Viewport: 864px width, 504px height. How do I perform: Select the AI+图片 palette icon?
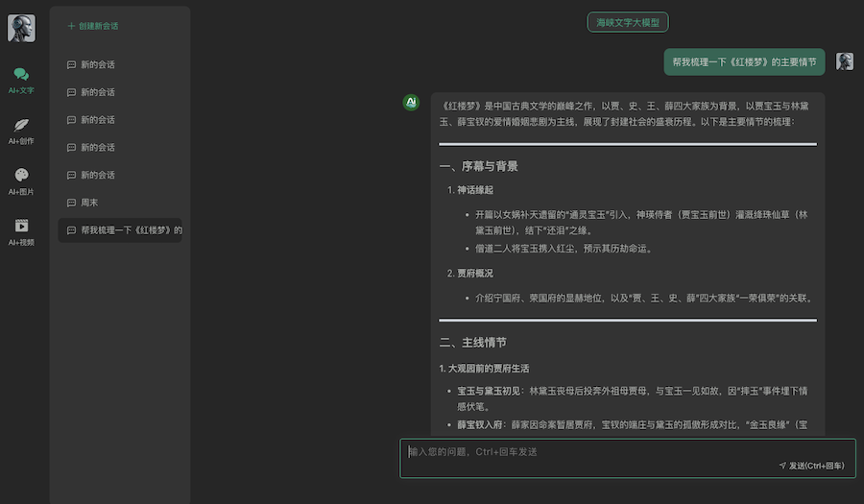click(21, 175)
